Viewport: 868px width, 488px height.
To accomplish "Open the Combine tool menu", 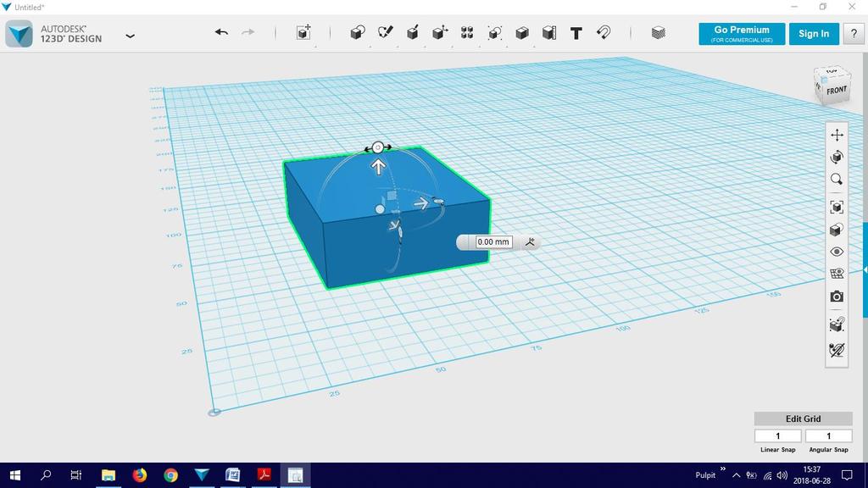I will (521, 33).
